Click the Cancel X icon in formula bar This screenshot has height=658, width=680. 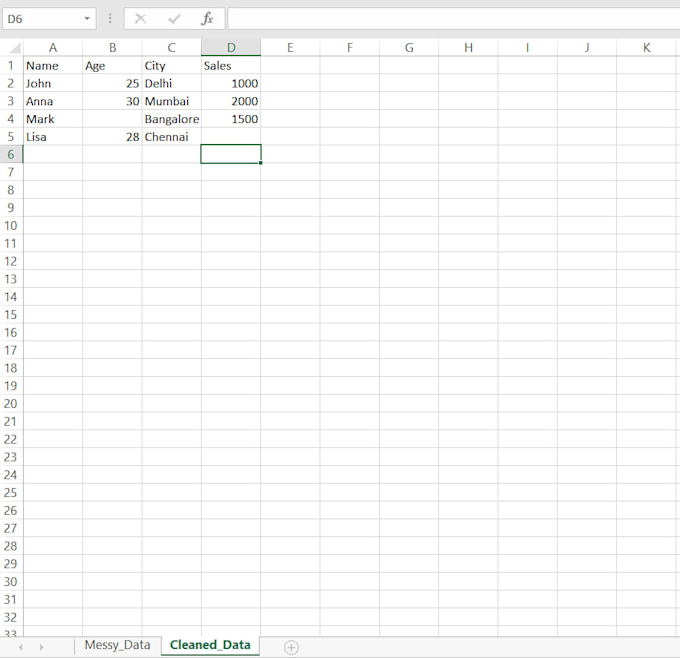[141, 19]
